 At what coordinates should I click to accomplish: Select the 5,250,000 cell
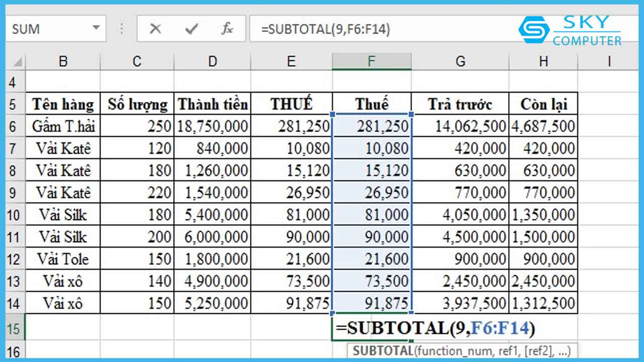coord(212,303)
